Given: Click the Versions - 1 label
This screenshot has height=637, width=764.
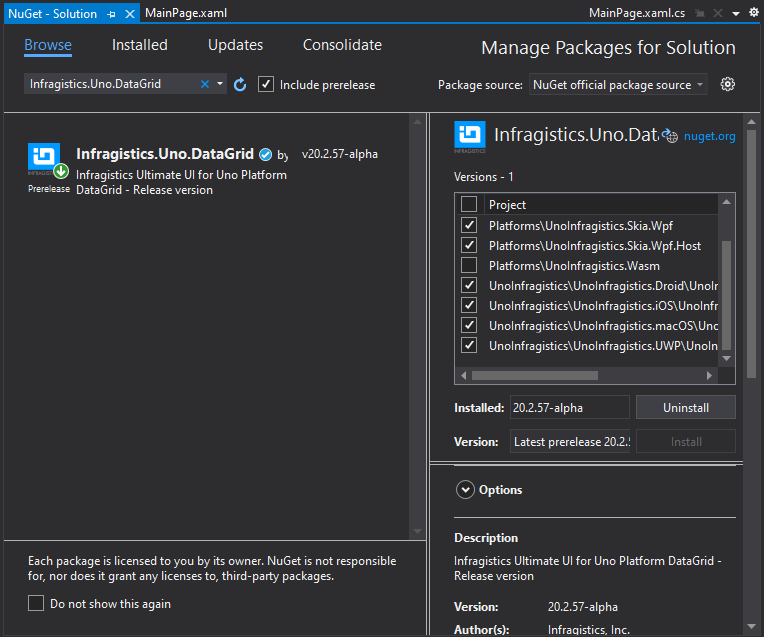Looking at the screenshot, I should coord(483,177).
